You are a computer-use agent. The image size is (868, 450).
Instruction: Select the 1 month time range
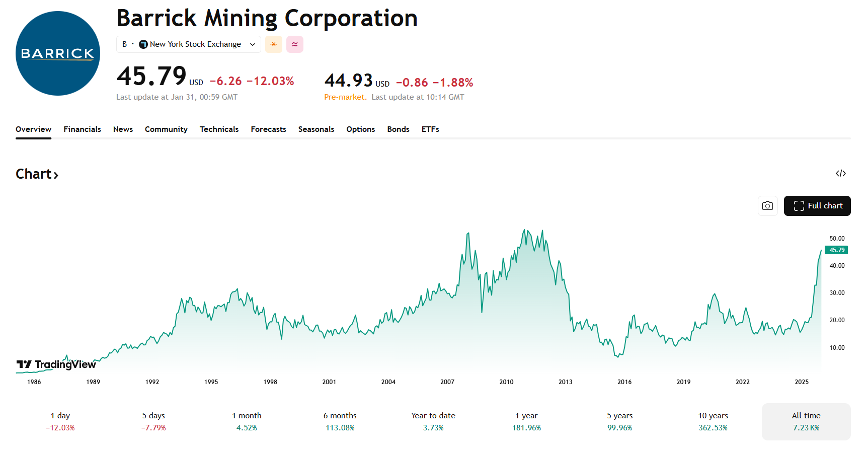pyautogui.click(x=247, y=422)
